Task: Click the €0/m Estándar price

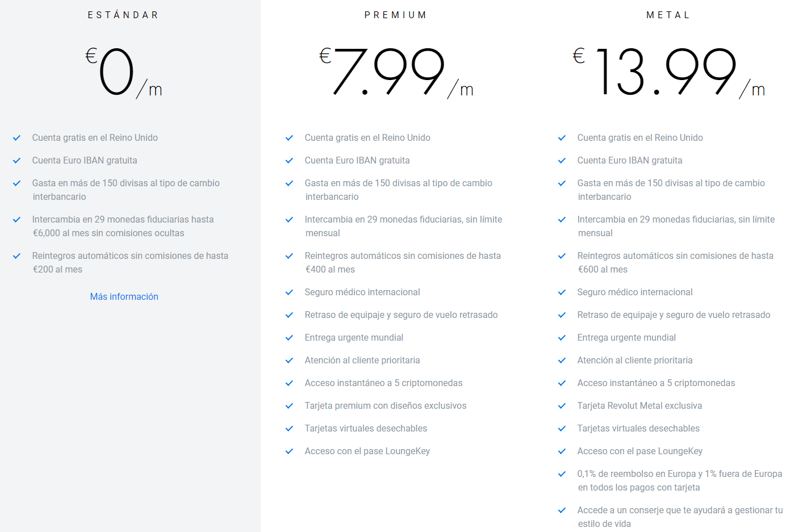Action: [x=123, y=72]
